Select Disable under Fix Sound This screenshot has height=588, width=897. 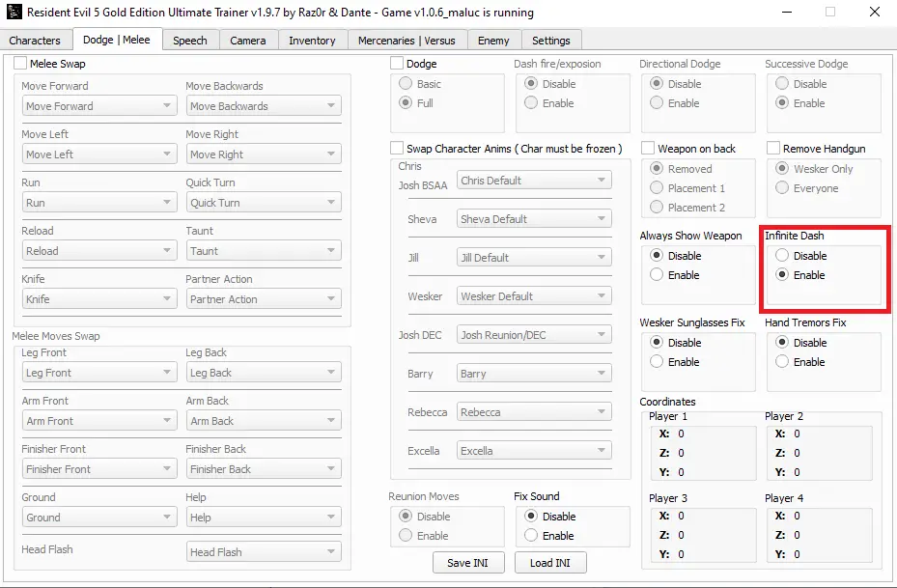coord(531,516)
